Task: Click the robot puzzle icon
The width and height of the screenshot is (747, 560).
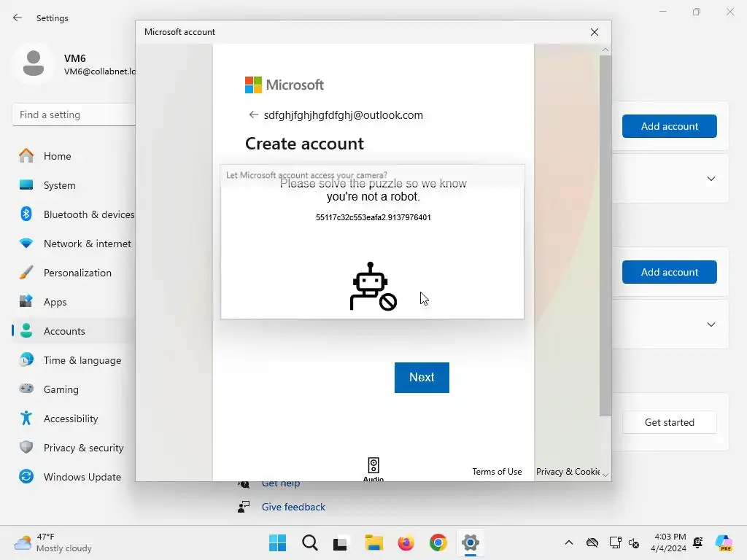Action: (x=373, y=287)
